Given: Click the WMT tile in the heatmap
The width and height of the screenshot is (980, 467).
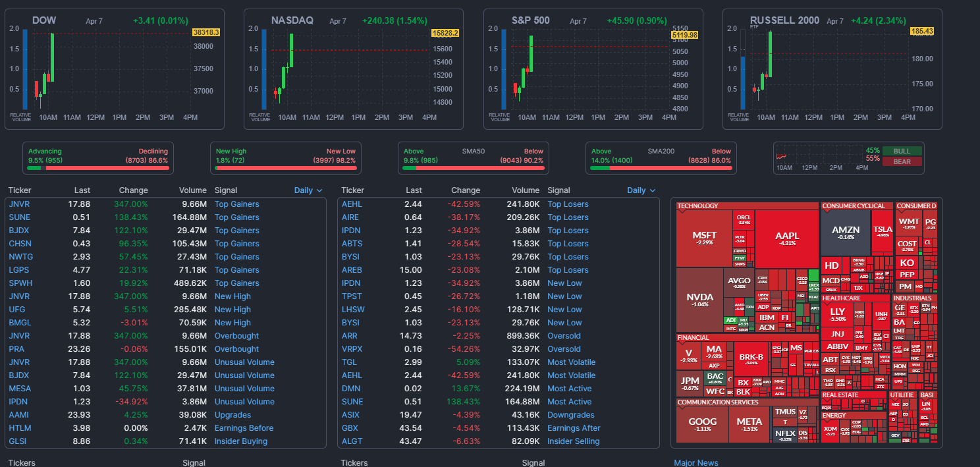Looking at the screenshot, I should coord(909,223).
